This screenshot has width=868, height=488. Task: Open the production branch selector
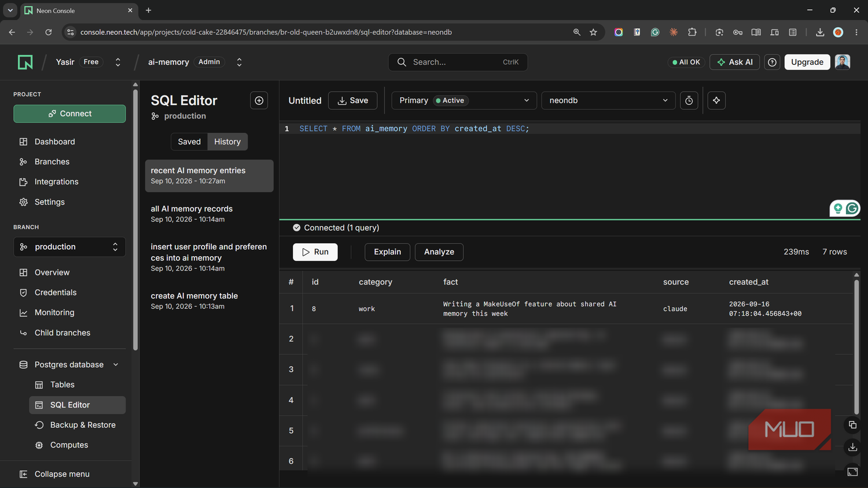point(69,247)
